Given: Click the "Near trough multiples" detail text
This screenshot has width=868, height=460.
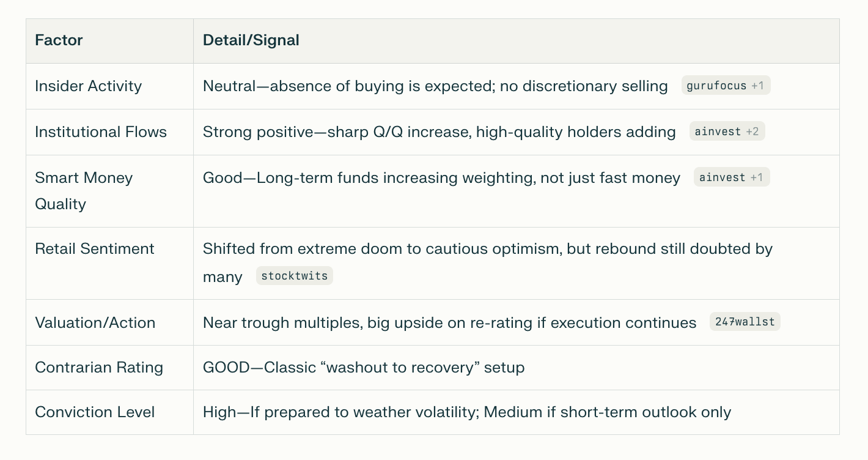Looking at the screenshot, I should [x=449, y=322].
